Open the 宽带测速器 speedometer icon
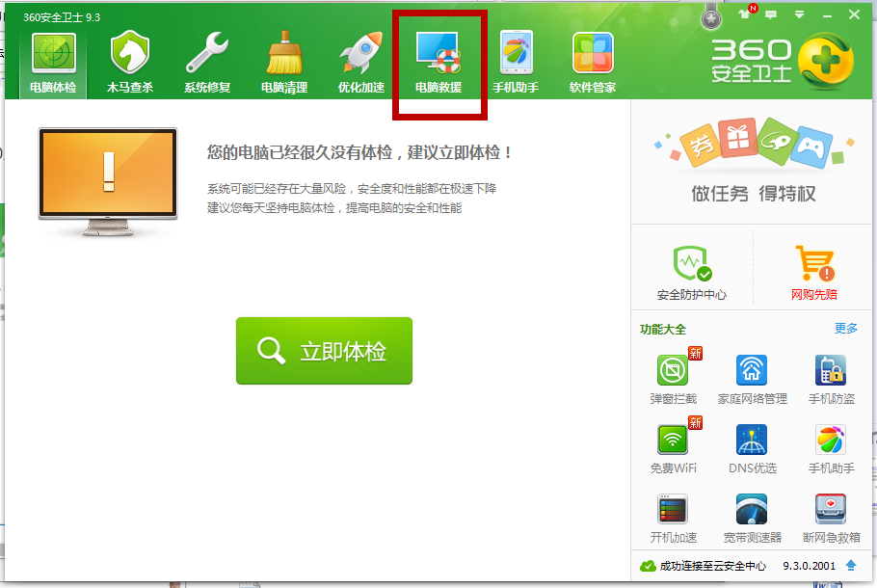Viewport: 877px width, 588px height. click(x=752, y=509)
